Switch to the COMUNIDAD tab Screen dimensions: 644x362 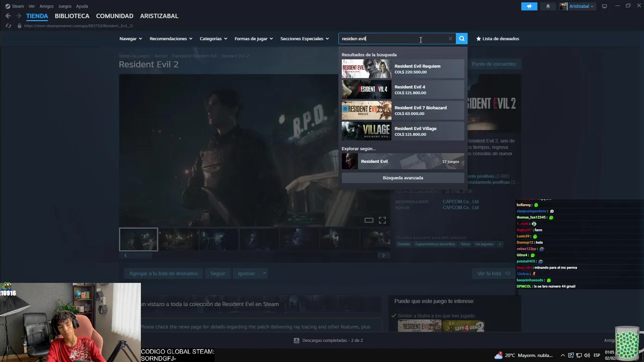115,16
